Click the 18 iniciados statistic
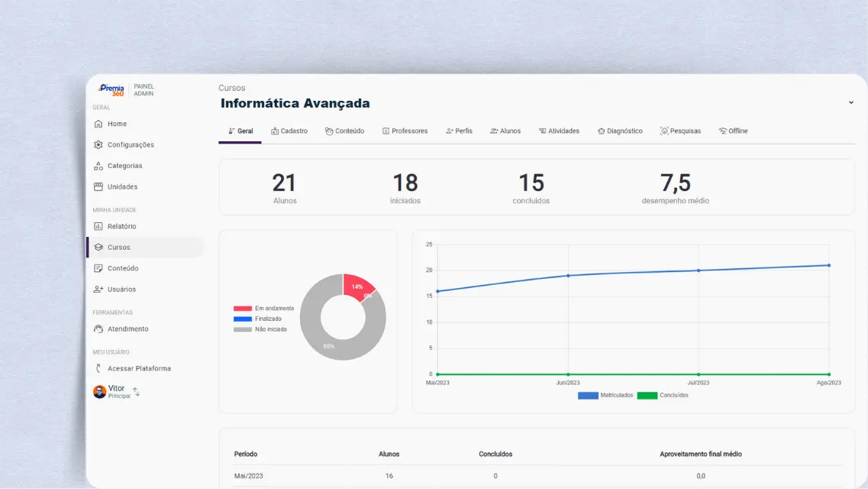The width and height of the screenshot is (868, 489). tap(405, 188)
